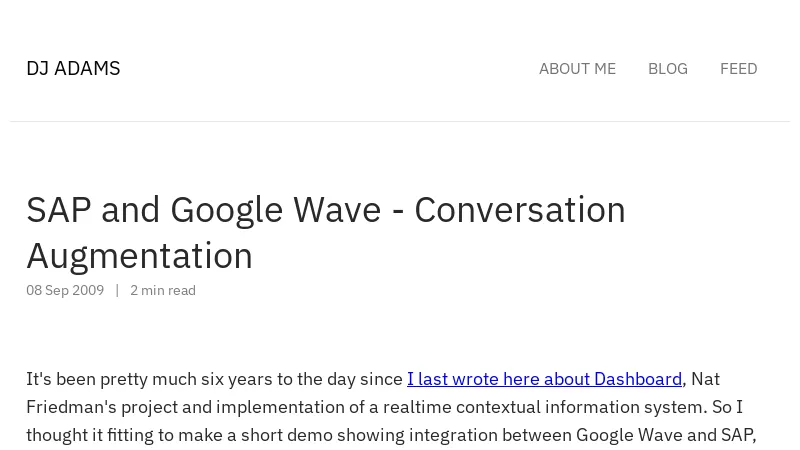Click the word 'Friedman's' in the paragraph
The height and width of the screenshot is (450, 800).
(x=68, y=406)
